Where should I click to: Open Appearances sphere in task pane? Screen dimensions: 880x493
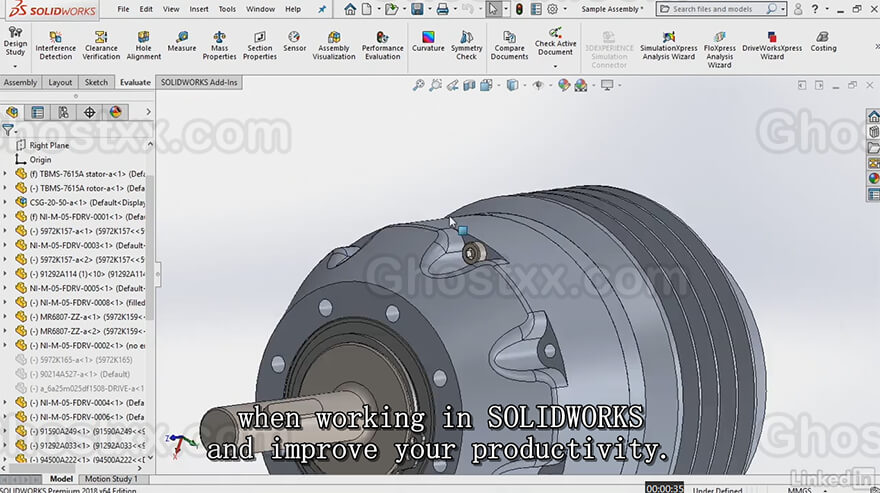[873, 179]
